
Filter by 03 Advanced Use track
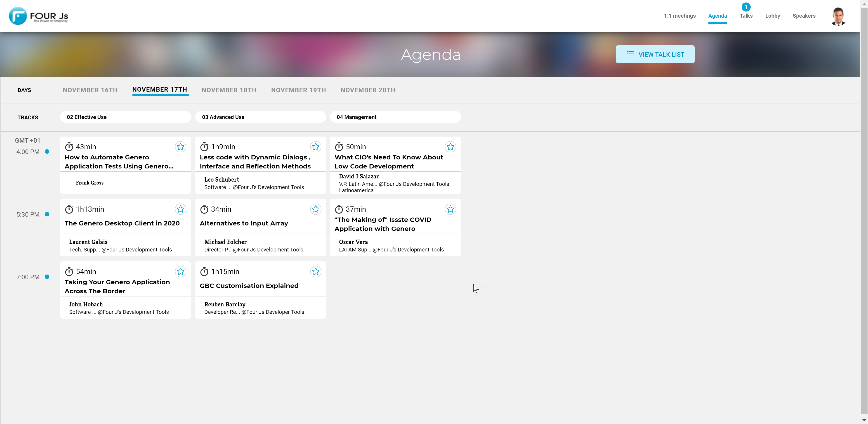point(260,117)
